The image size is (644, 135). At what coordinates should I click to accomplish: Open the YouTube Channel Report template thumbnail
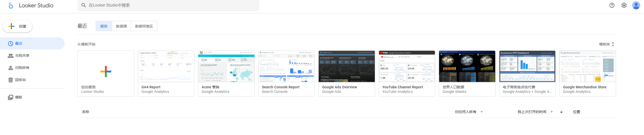click(407, 66)
